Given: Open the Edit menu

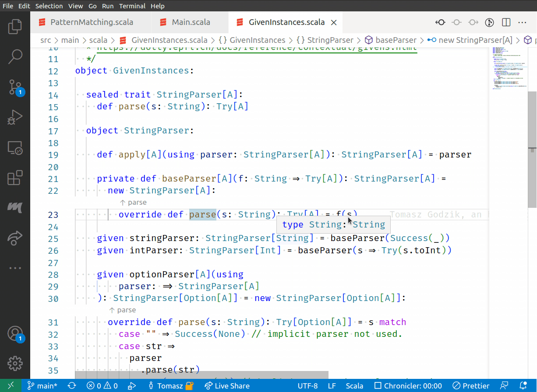Looking at the screenshot, I should 25,6.
